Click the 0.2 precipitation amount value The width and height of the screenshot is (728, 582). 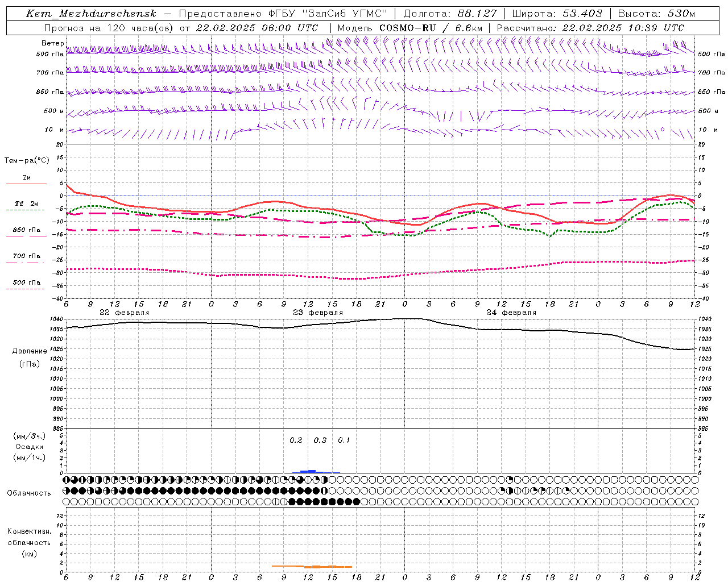click(x=296, y=440)
